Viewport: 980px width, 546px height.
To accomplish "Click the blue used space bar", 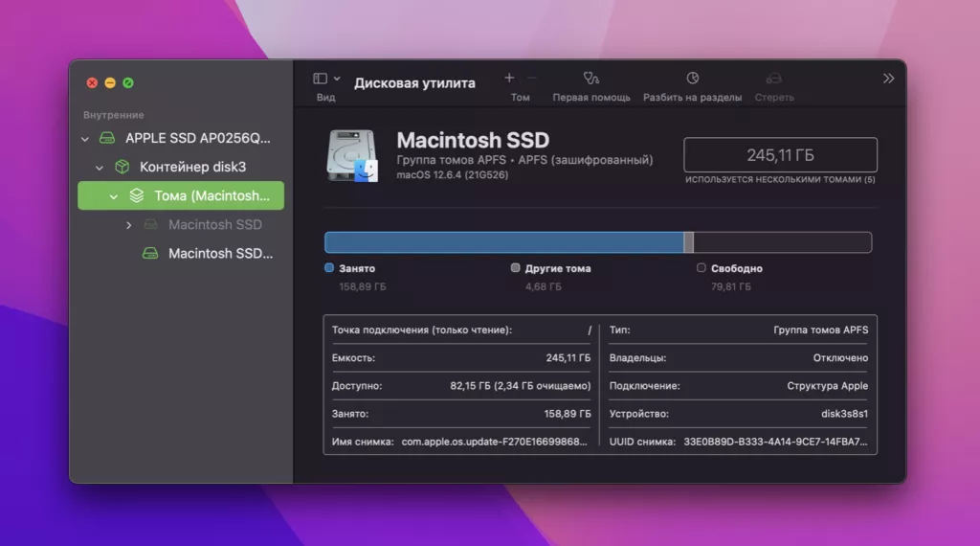I will (503, 242).
